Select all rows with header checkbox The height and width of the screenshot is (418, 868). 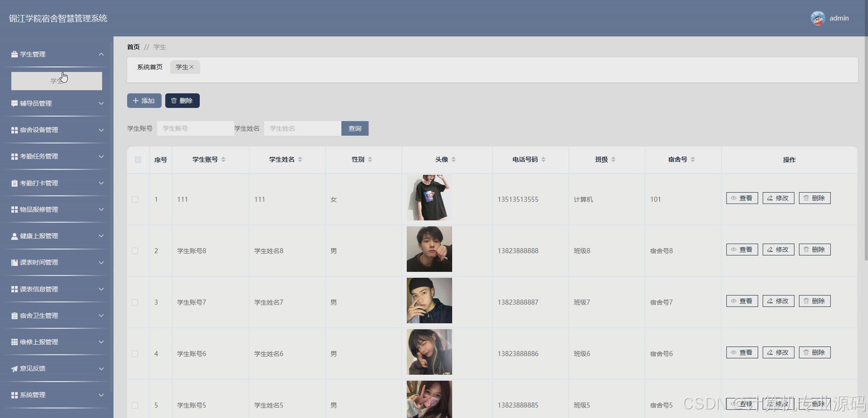(138, 159)
